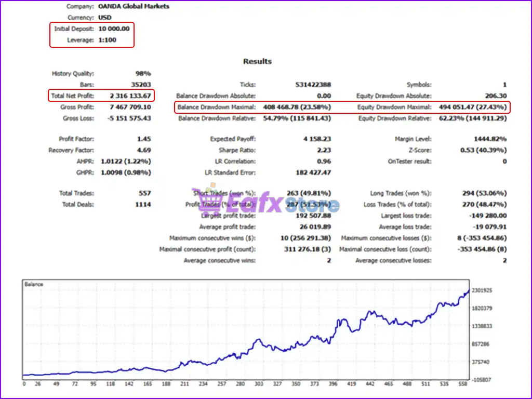
Task: Click chart x-axis label 26
Action: 37,384
